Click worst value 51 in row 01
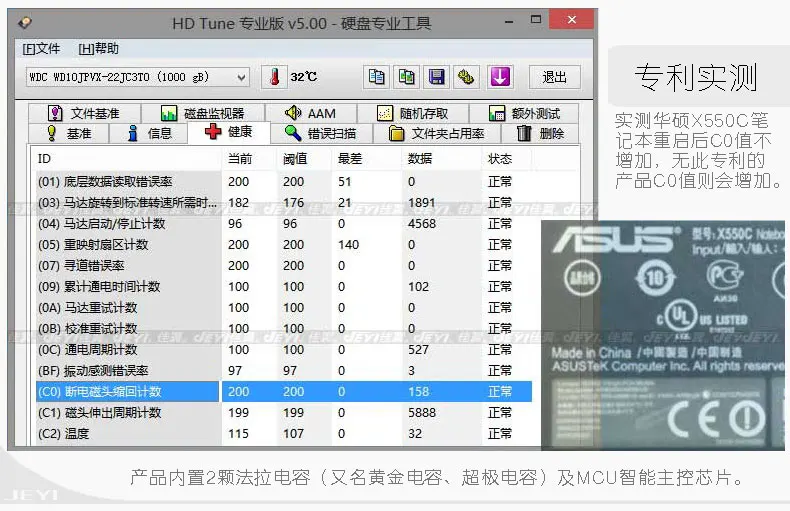The height and width of the screenshot is (511, 790). 345,182
